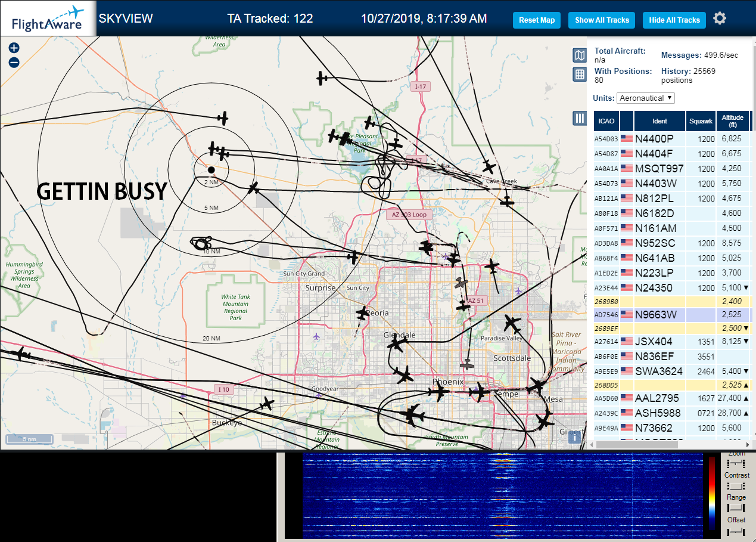Image resolution: width=756 pixels, height=542 pixels.
Task: Zoom out of the map with minus icon
Action: tap(14, 63)
